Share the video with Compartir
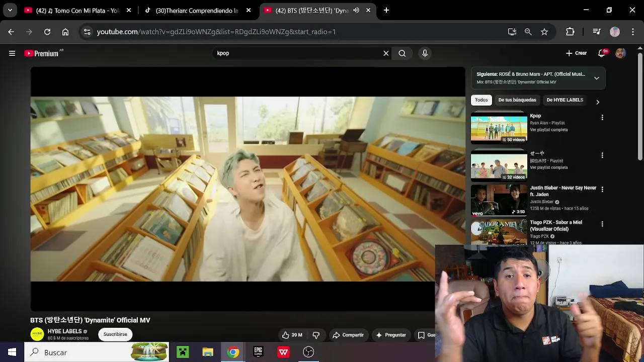This screenshot has width=644, height=362. (348, 335)
